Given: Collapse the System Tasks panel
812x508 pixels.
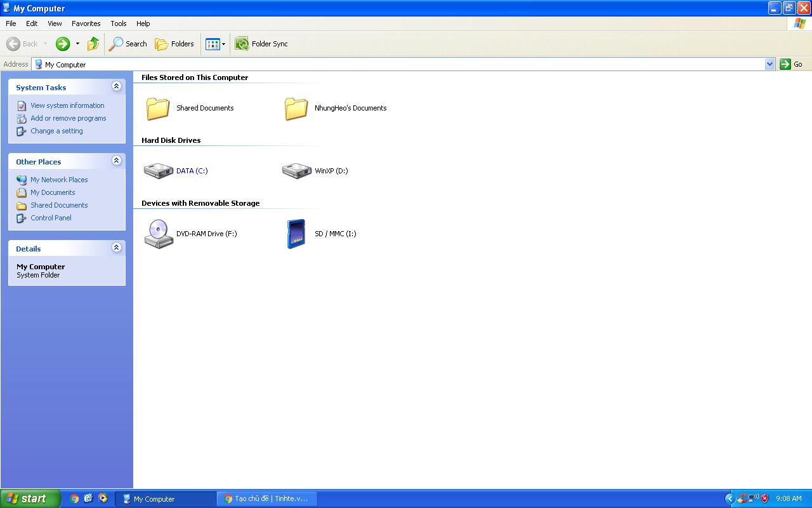Looking at the screenshot, I should [116, 86].
